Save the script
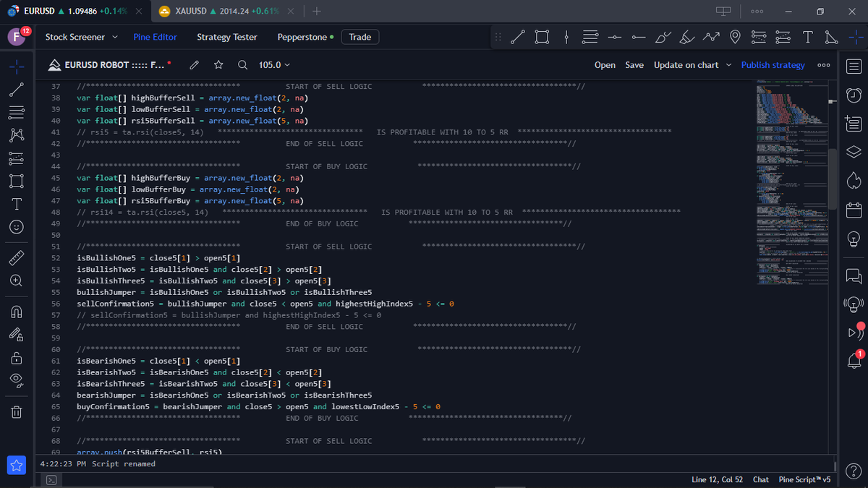This screenshot has width=868, height=488. [634, 65]
